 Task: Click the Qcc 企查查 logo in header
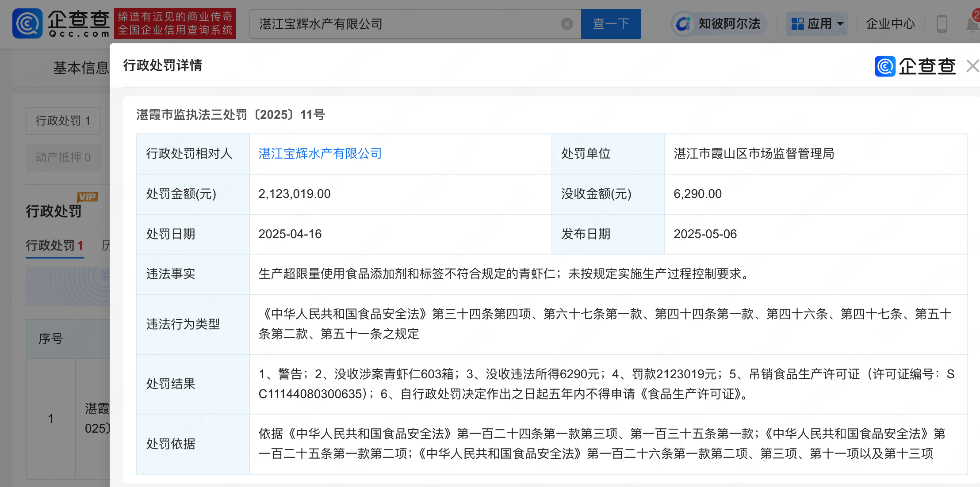pos(61,23)
